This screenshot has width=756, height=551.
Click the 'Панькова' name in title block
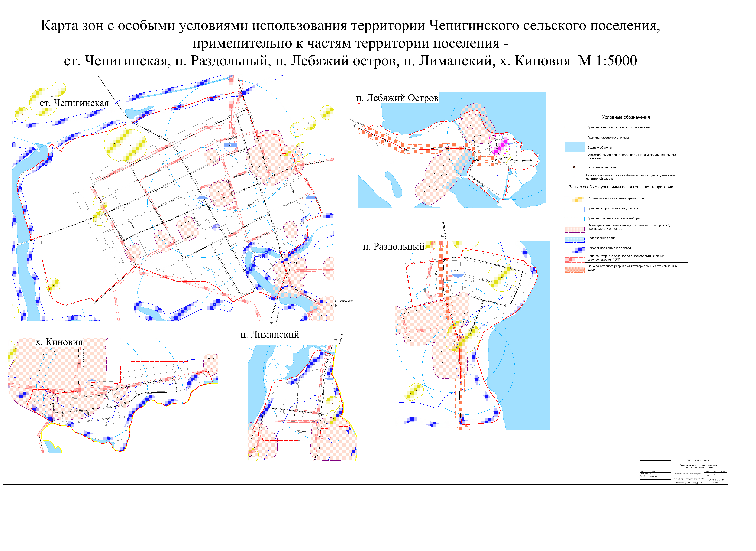653,474
